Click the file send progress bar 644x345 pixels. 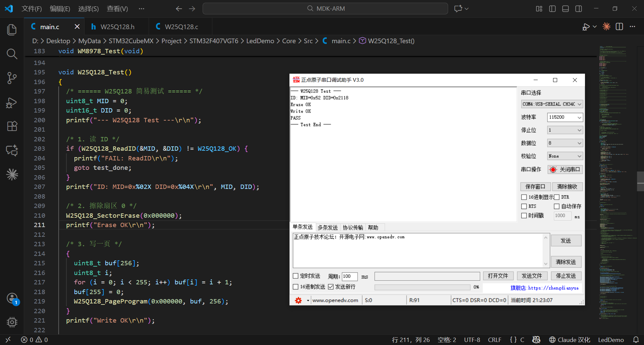tap(422, 287)
